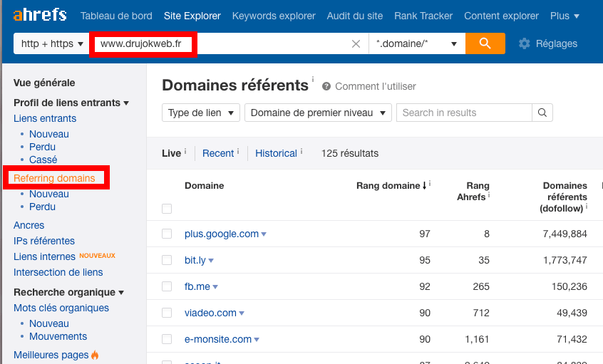The height and width of the screenshot is (364, 603).
Task: Switch to the Live tab
Action: click(x=171, y=153)
